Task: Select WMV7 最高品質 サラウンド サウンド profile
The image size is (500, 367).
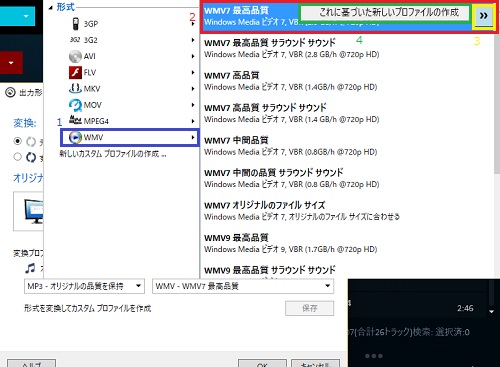Action: point(347,48)
